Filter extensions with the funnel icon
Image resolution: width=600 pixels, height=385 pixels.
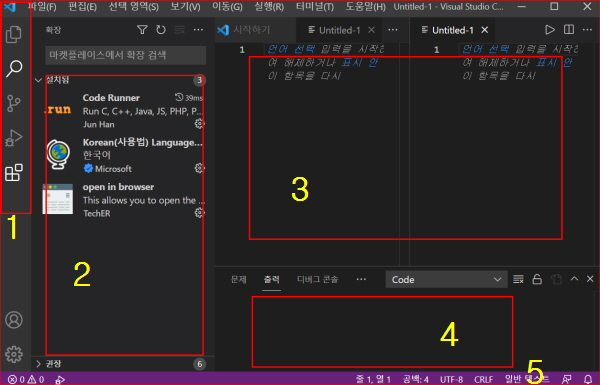point(142,30)
